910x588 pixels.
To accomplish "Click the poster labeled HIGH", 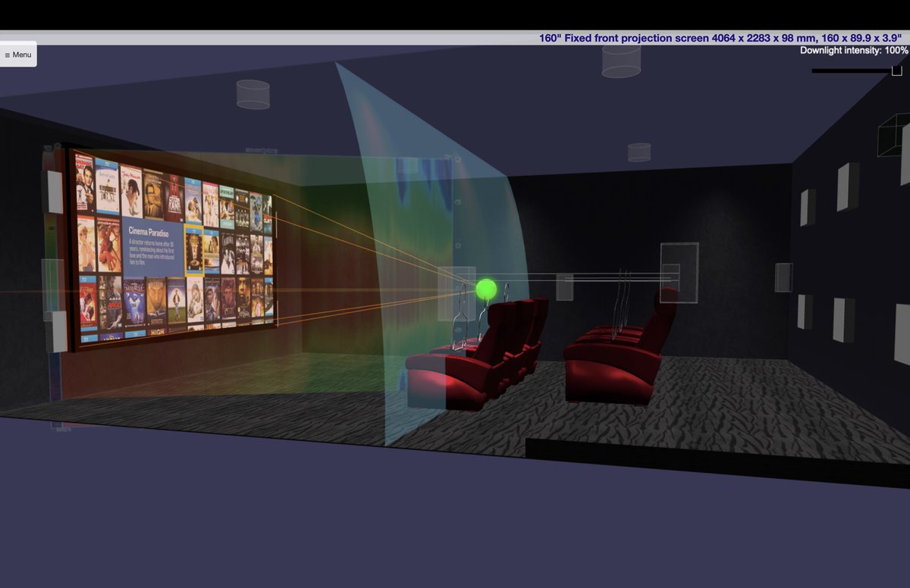I will [x=157, y=331].
